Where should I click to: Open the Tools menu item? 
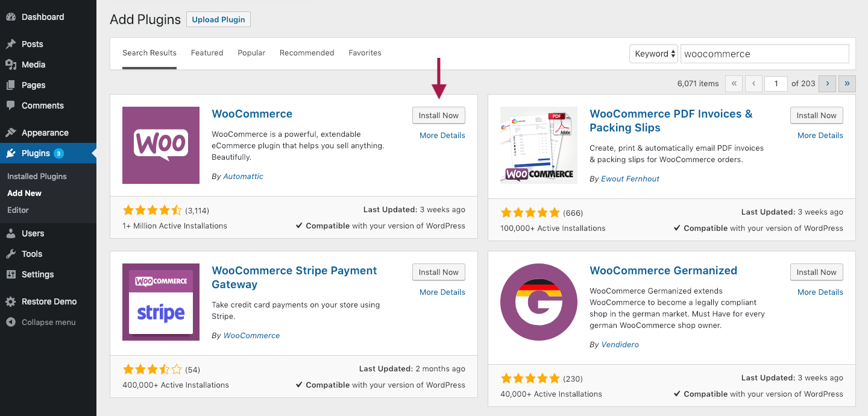tap(48, 254)
